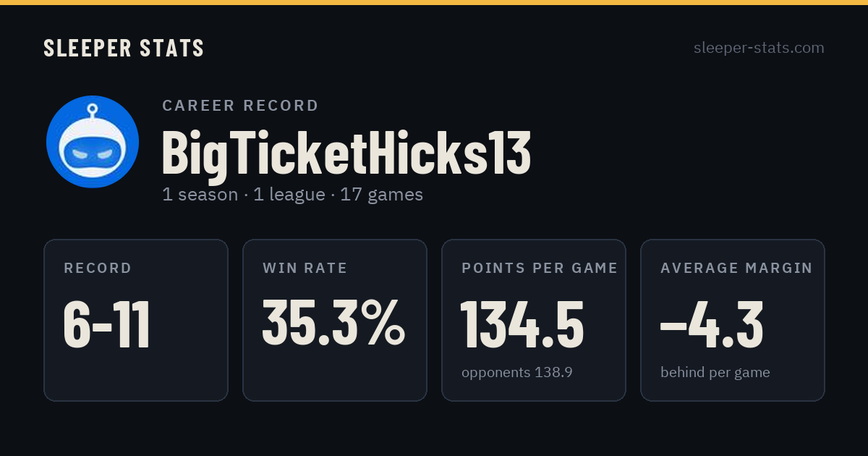Click the blue robot avatar icon

click(x=93, y=142)
